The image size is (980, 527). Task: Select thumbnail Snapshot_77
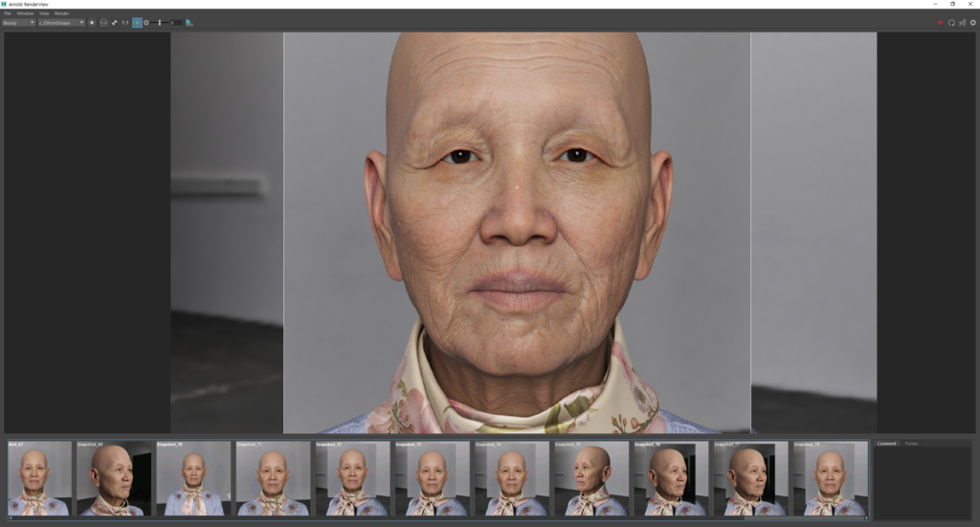[x=750, y=478]
